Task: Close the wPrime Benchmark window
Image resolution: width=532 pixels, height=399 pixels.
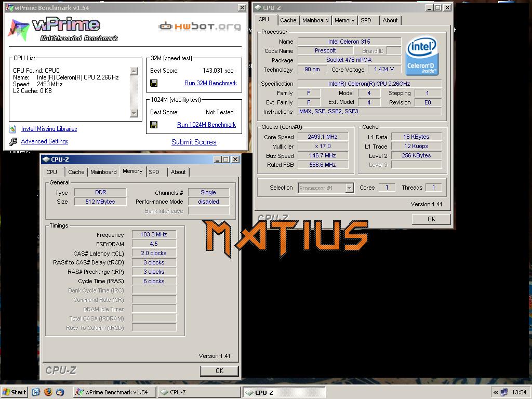Action: pos(242,7)
